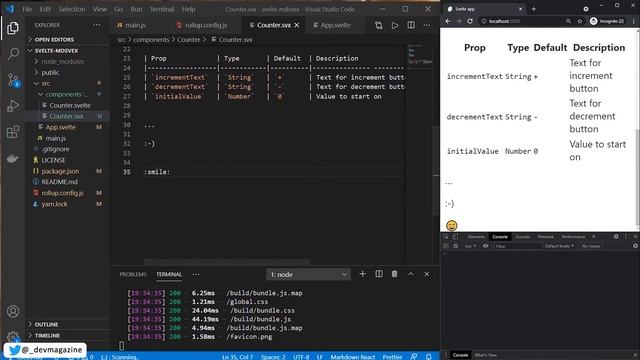
Task: Click the console Filter input field
Action: click(x=518, y=246)
